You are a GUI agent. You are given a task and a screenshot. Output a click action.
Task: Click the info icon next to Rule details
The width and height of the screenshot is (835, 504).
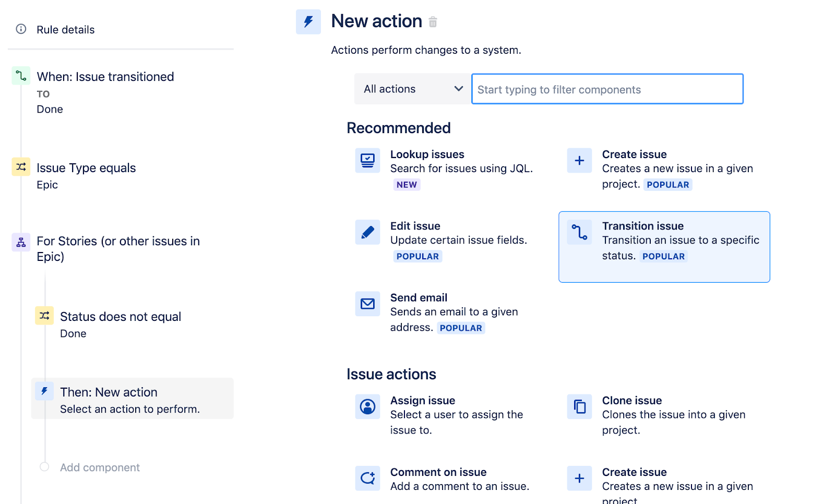(x=21, y=30)
